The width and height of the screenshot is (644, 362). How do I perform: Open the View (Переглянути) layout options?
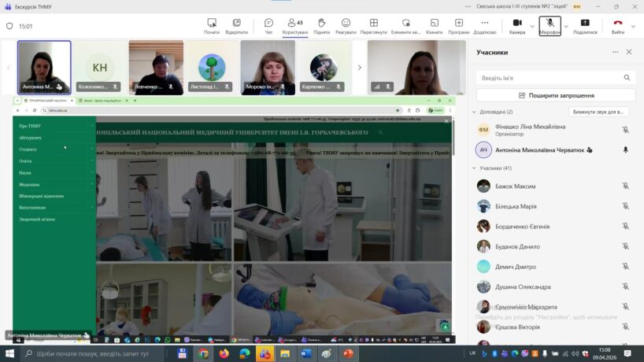point(374,26)
